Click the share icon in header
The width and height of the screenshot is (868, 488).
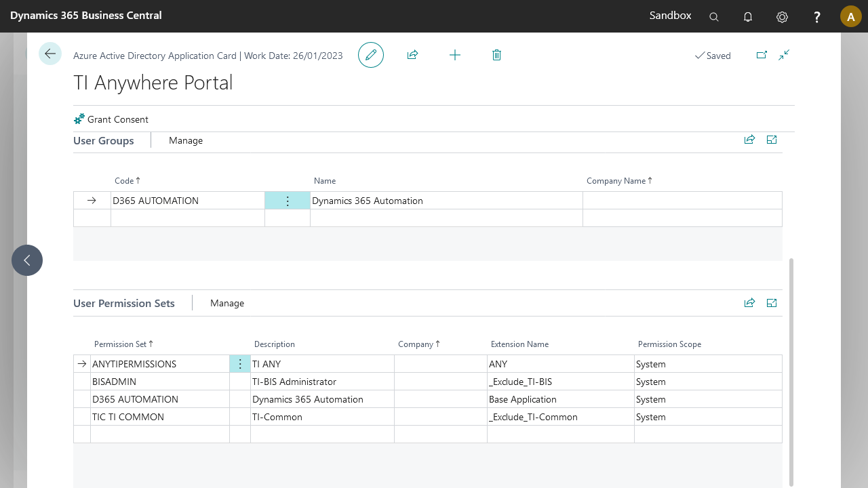coord(412,55)
